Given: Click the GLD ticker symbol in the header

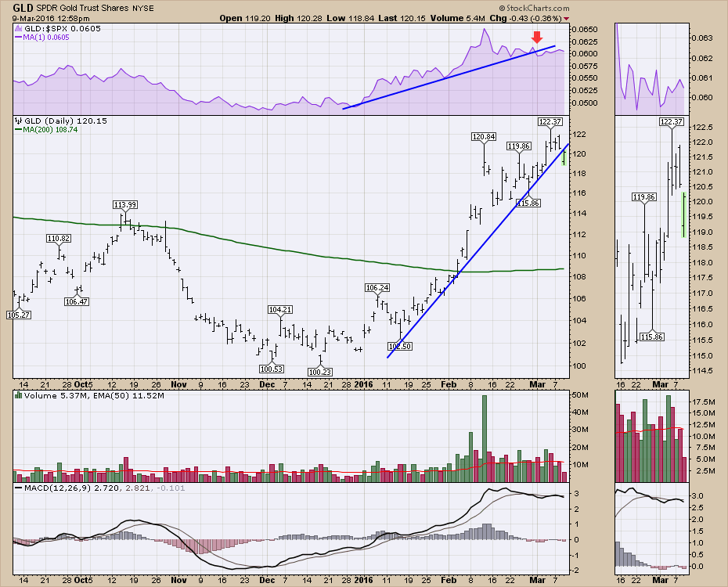Looking at the screenshot, I should pyautogui.click(x=23, y=8).
